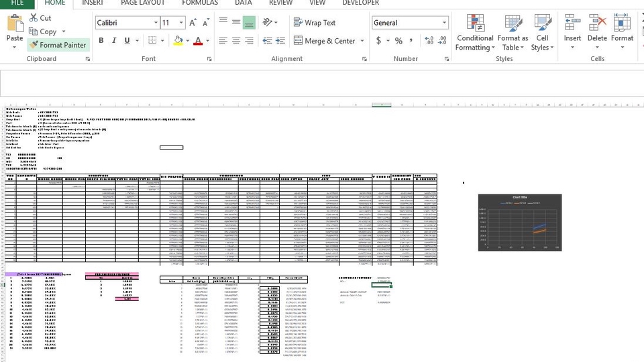
Task: Switch to the PAGE LAYOUT ribbon tab
Action: (142, 3)
